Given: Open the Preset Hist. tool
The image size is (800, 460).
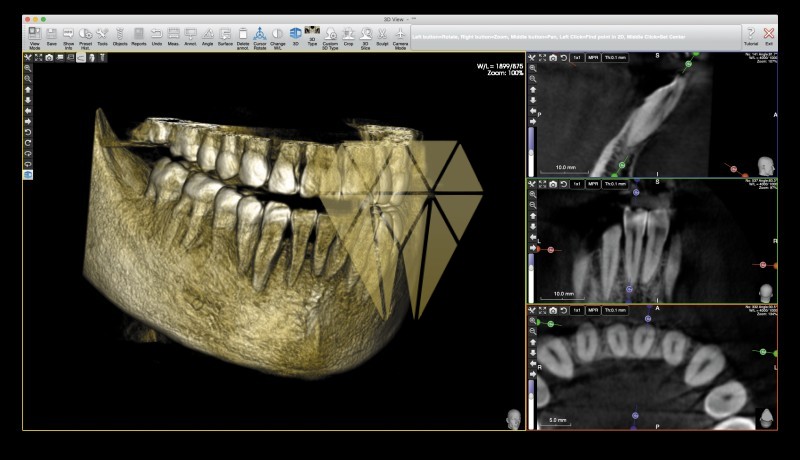Looking at the screenshot, I should tap(85, 37).
